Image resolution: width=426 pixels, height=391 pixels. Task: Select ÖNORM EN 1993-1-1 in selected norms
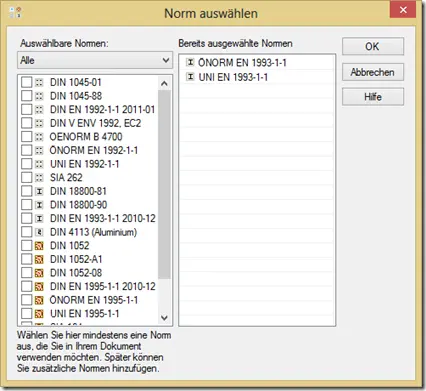point(242,62)
